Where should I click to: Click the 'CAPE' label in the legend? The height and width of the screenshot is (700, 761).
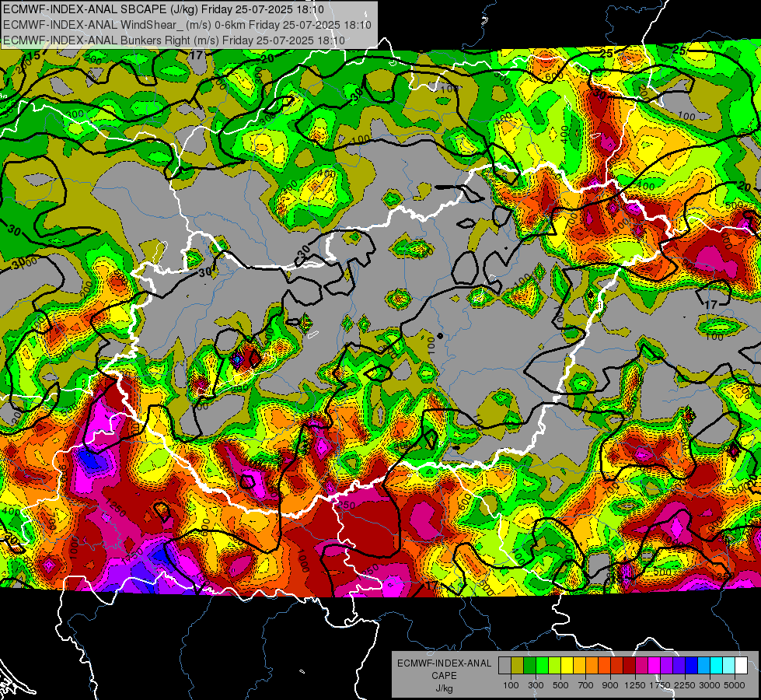click(x=444, y=676)
